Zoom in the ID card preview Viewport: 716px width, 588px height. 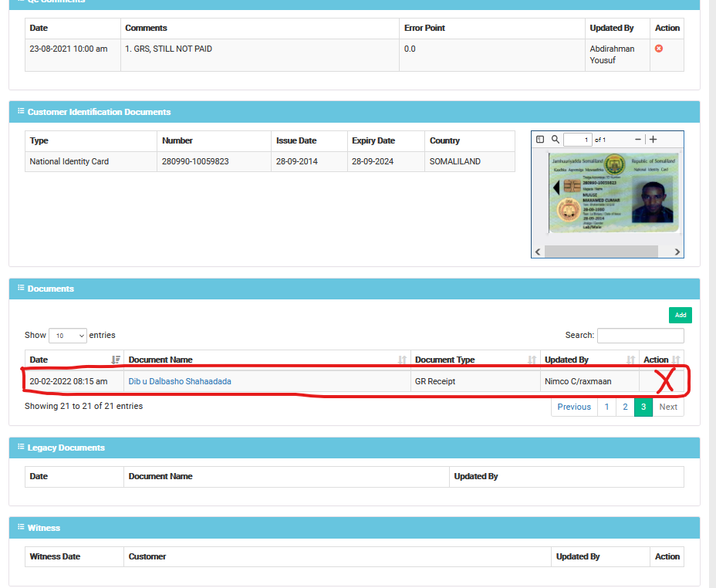[653, 139]
